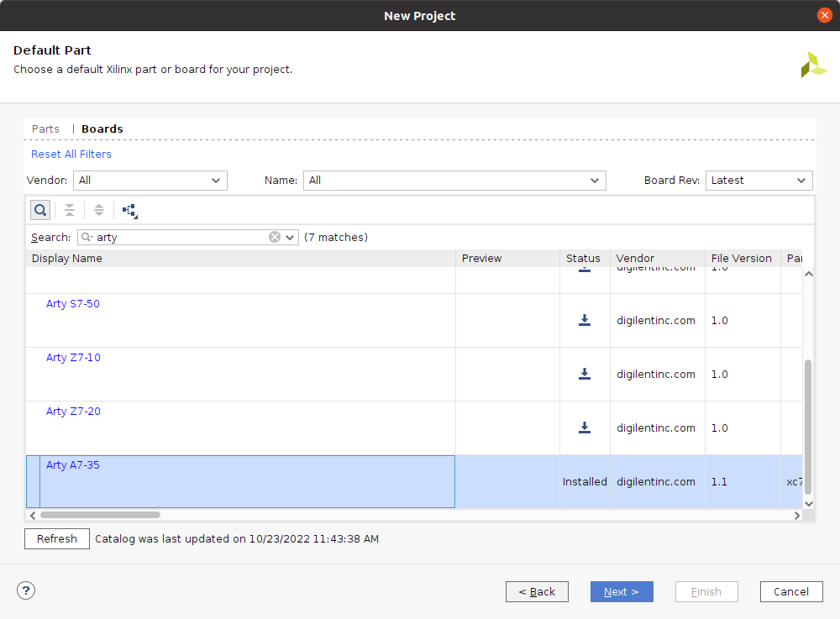Click the Reset All Filters link

pos(71,155)
